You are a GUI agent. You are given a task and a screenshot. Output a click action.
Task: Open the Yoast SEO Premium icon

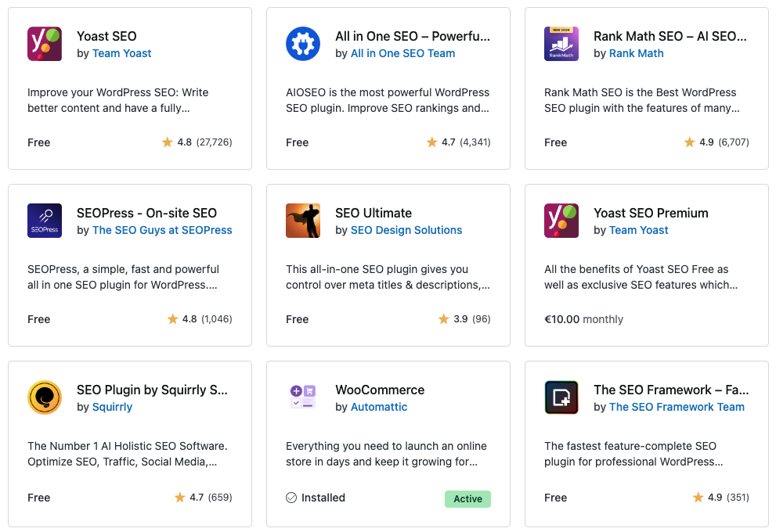561,221
